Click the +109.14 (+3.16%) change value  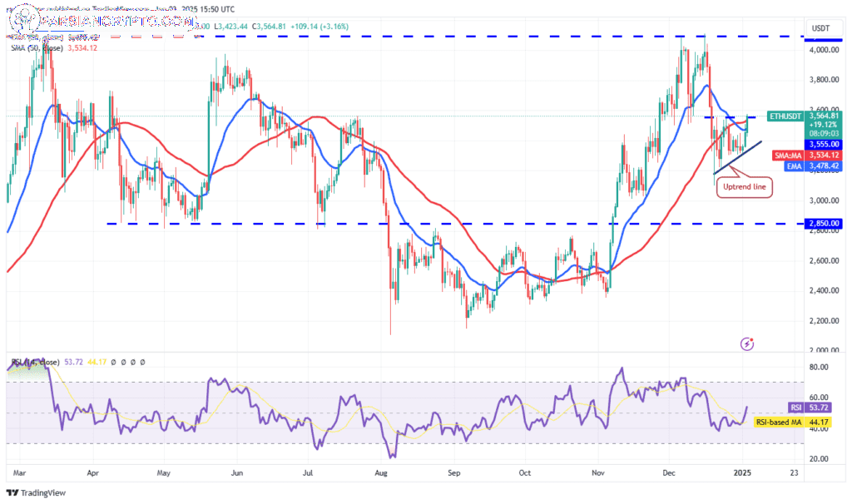point(319,26)
